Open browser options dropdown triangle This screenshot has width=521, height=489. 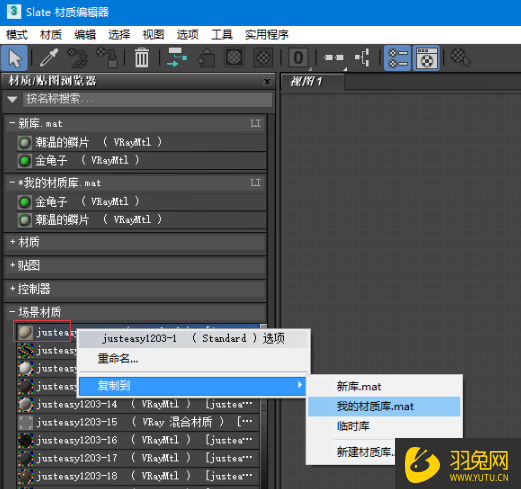pyautogui.click(x=12, y=99)
